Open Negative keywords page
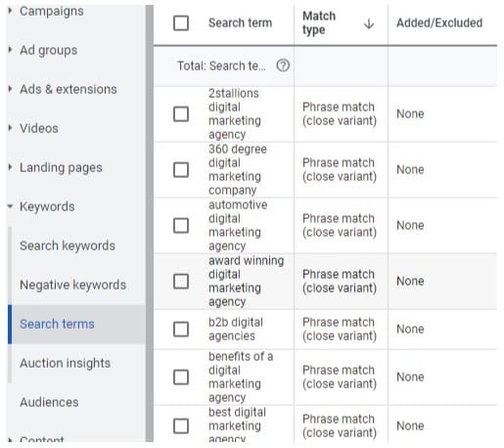 click(72, 285)
